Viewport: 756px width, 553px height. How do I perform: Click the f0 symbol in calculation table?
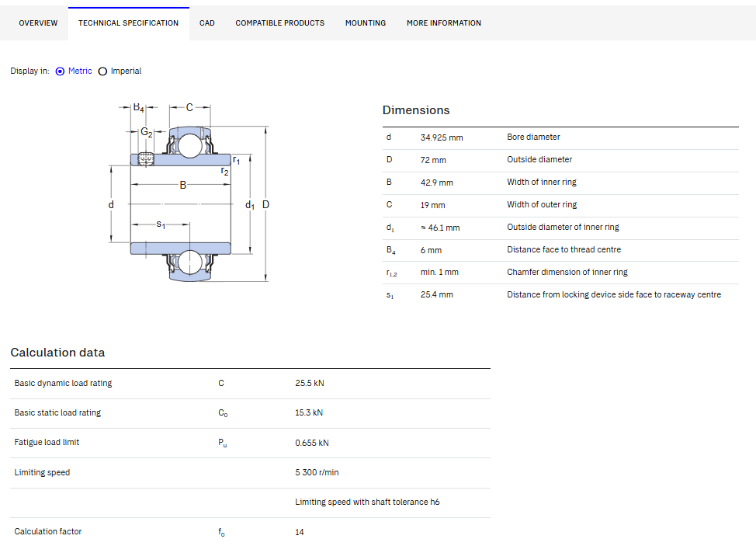point(221,532)
